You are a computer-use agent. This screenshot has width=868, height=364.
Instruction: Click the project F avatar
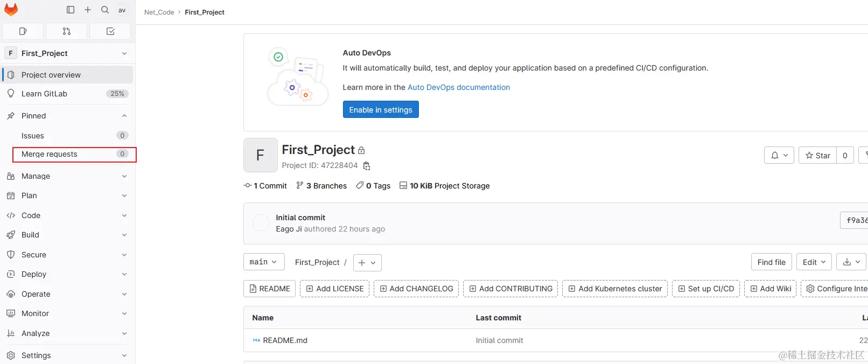[x=261, y=155]
